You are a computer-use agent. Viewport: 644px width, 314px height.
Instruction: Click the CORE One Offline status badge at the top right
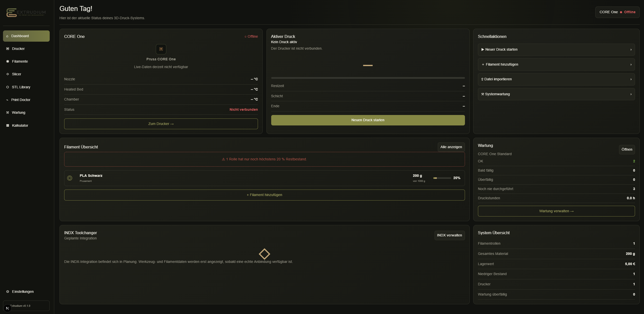[x=617, y=12]
